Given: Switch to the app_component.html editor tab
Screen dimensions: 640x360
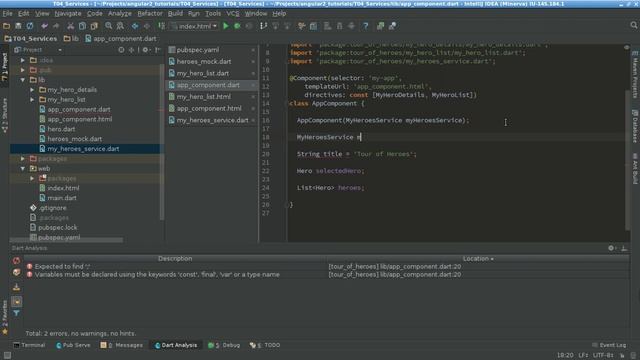Looking at the screenshot, I should pos(212,108).
